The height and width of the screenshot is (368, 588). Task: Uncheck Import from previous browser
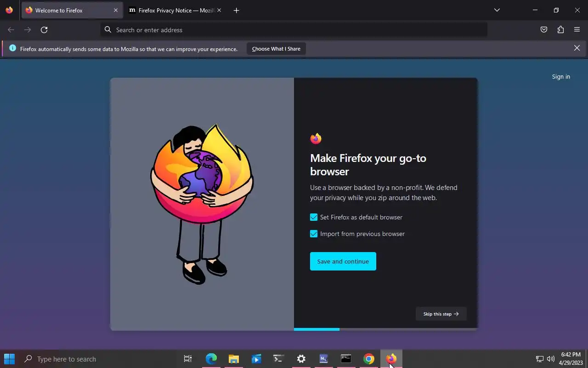[314, 234]
